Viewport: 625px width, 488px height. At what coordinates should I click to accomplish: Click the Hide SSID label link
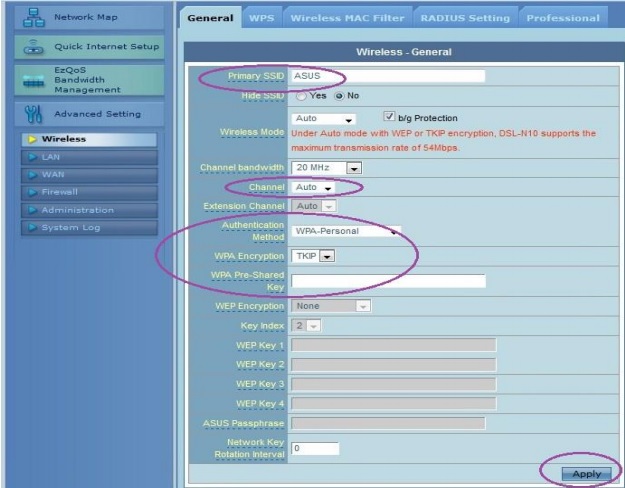[x=263, y=96]
